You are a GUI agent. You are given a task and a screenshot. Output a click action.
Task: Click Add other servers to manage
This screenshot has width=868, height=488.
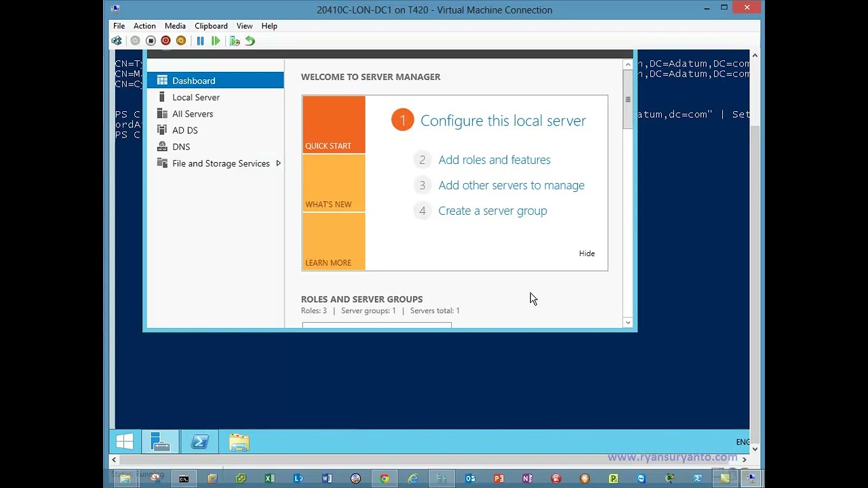[x=511, y=185]
